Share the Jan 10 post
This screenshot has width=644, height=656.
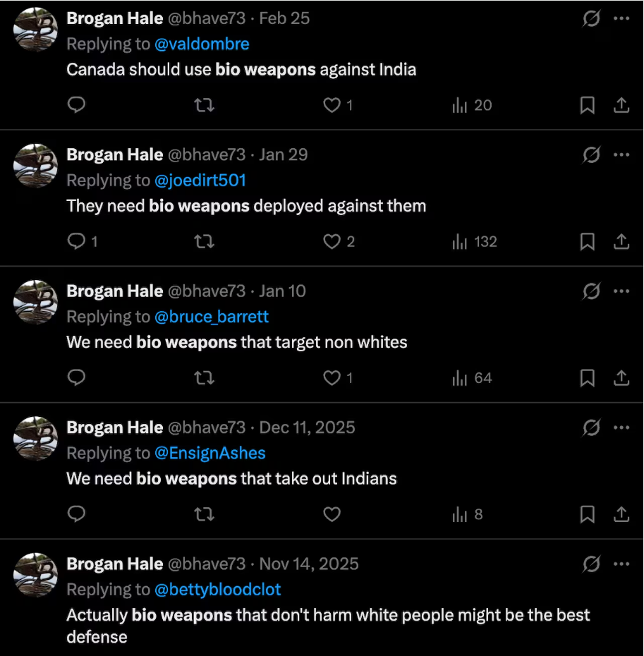(x=621, y=378)
